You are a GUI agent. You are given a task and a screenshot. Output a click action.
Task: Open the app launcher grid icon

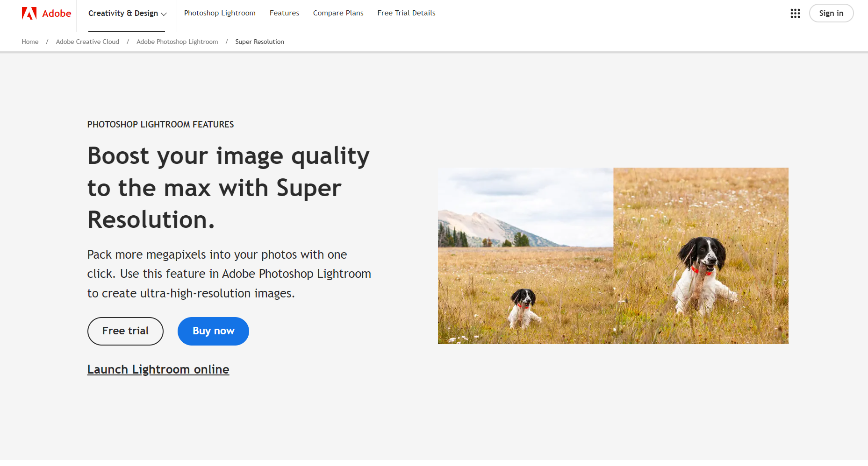click(x=795, y=13)
